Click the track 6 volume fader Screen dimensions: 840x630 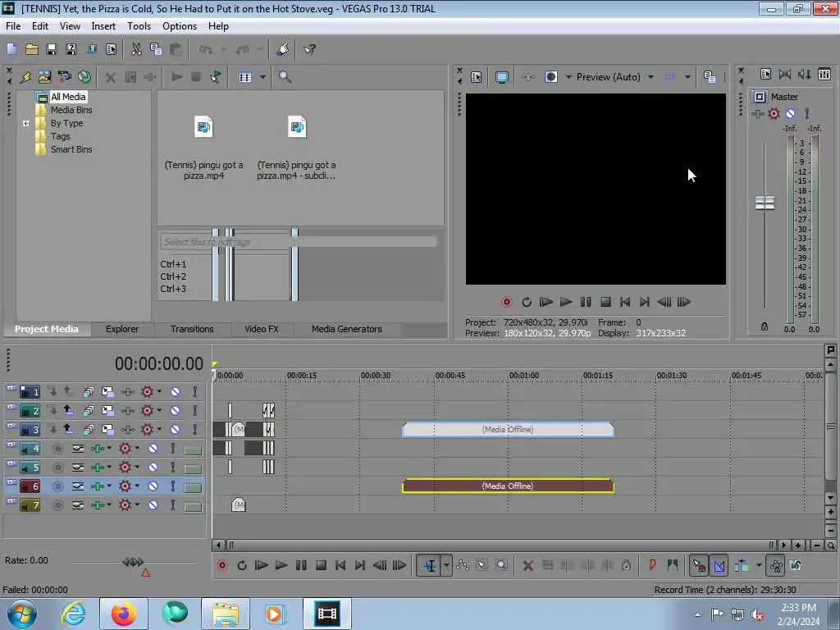pos(193,487)
